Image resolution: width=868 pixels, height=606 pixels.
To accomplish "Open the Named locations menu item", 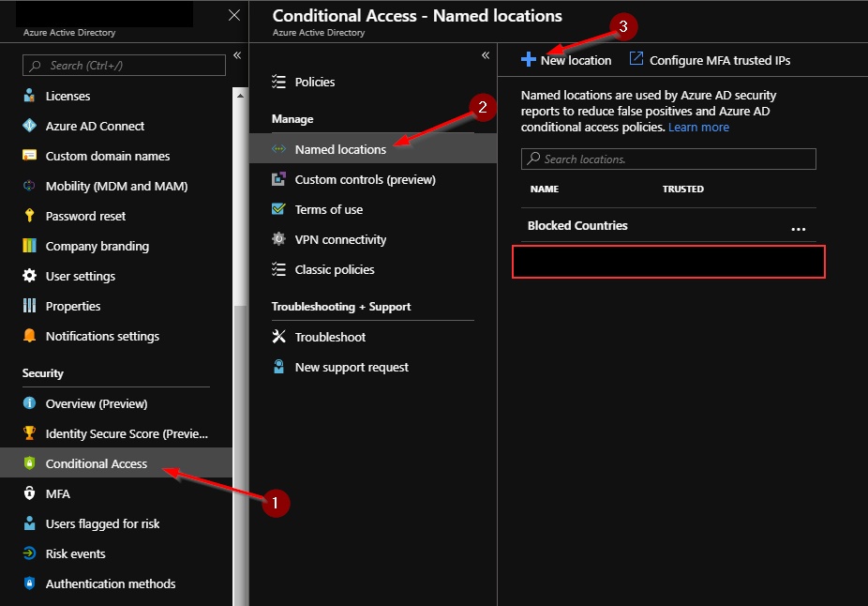I will [x=340, y=149].
